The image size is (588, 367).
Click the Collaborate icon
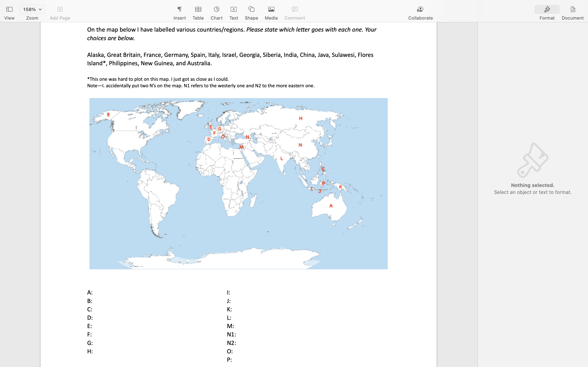pos(420,9)
